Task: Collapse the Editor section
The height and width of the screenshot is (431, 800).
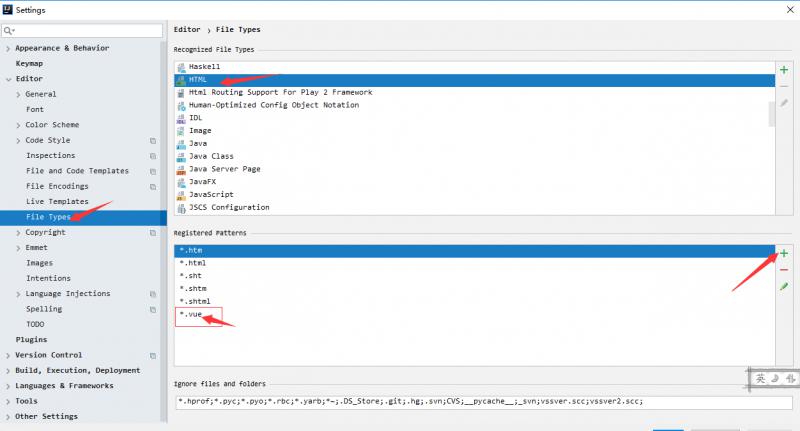Action: 8,79
